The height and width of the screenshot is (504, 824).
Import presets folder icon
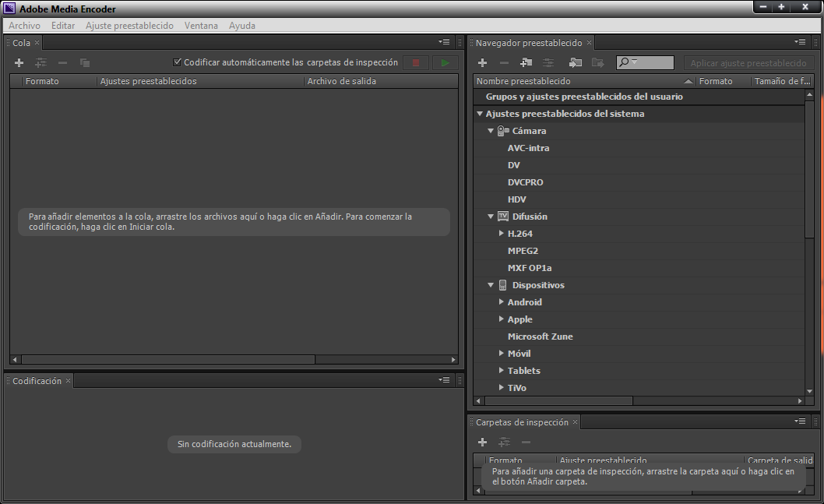[x=576, y=62]
